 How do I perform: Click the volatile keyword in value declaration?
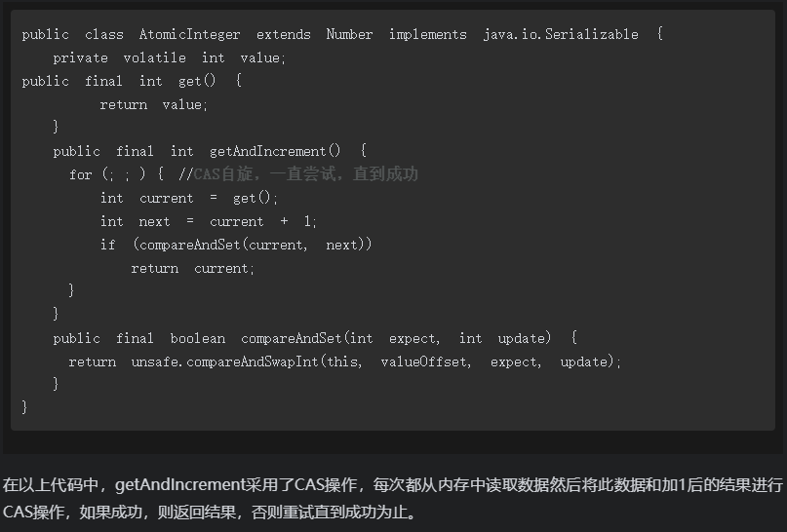pyautogui.click(x=155, y=58)
